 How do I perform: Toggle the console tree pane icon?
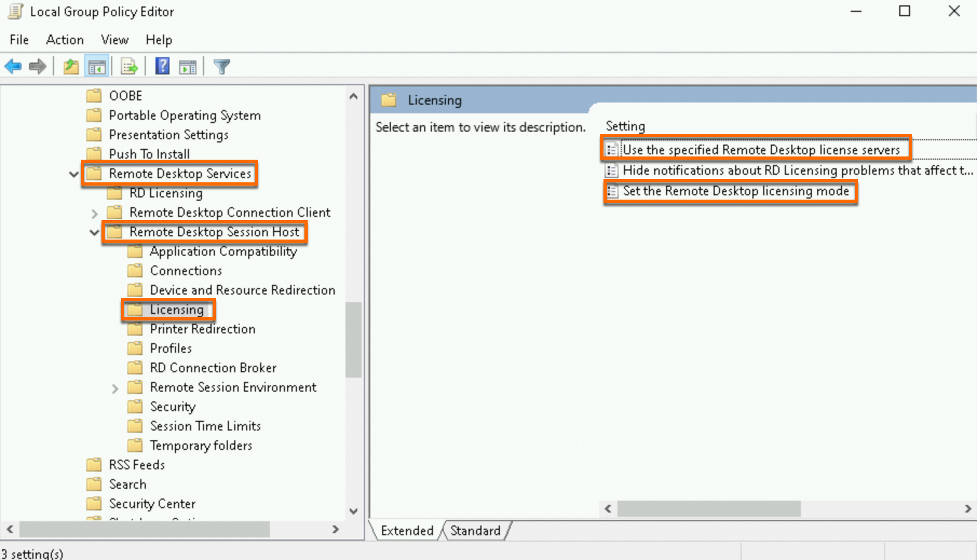point(97,67)
